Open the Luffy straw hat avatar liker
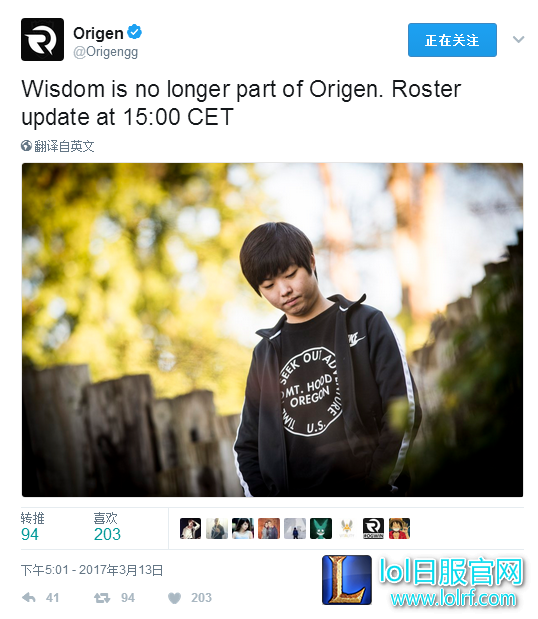 399,529
